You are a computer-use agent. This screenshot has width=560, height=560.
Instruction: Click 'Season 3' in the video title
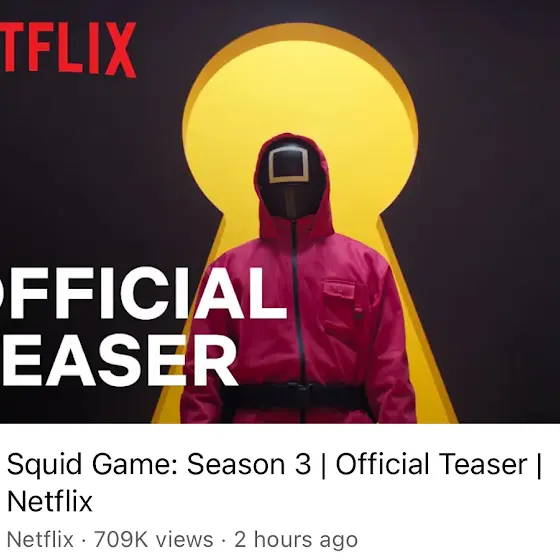249,464
